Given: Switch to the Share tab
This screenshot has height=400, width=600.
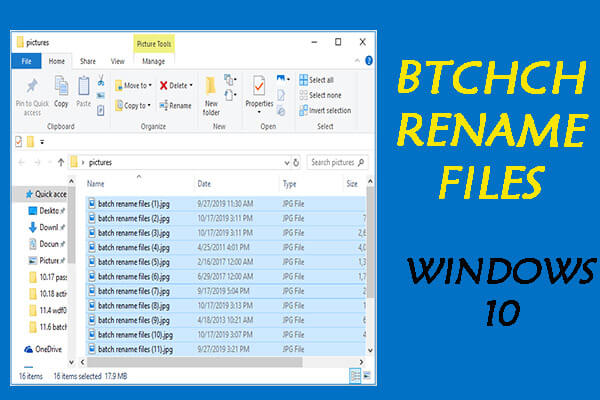Looking at the screenshot, I should [88, 61].
